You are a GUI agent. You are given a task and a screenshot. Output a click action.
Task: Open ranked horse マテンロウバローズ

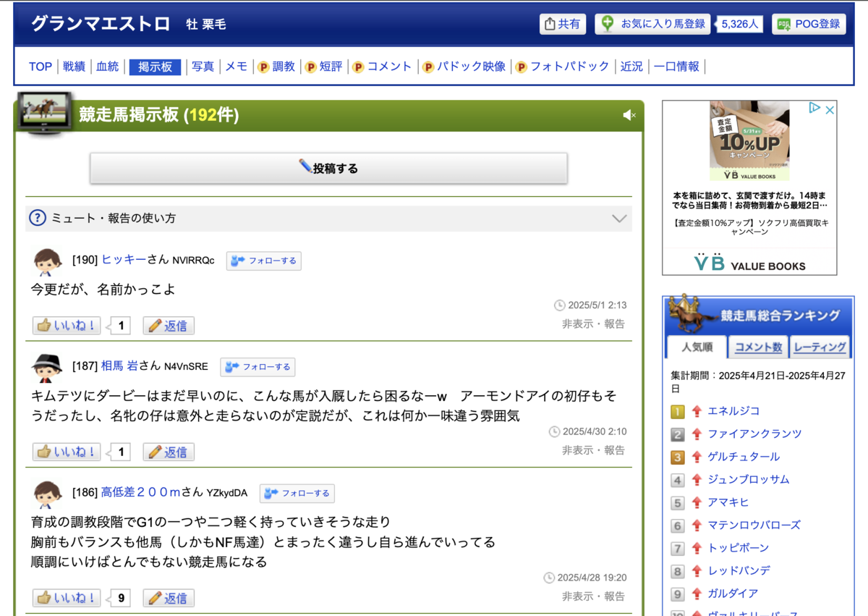pos(754,525)
